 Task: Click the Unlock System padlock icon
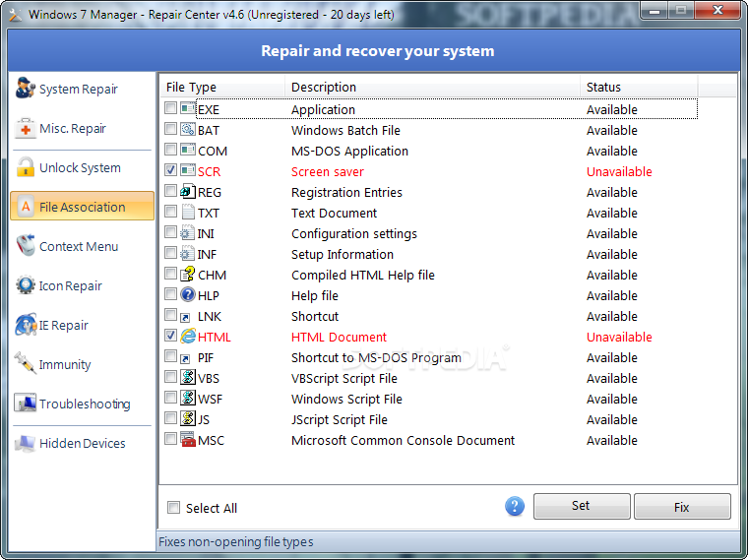point(25,167)
